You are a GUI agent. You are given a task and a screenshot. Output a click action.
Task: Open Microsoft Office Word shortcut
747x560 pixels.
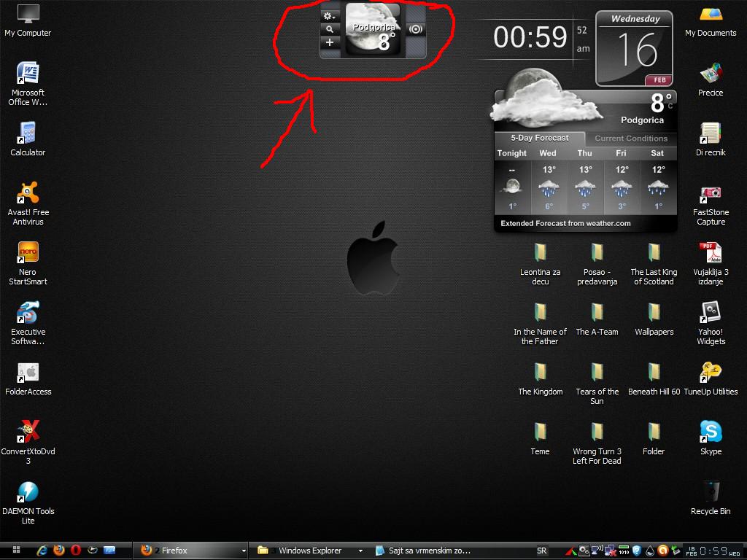pyautogui.click(x=28, y=84)
